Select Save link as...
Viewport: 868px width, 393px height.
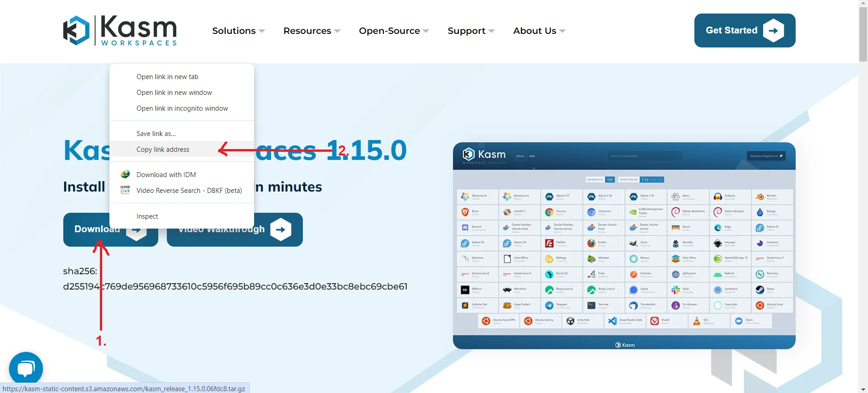182,134
